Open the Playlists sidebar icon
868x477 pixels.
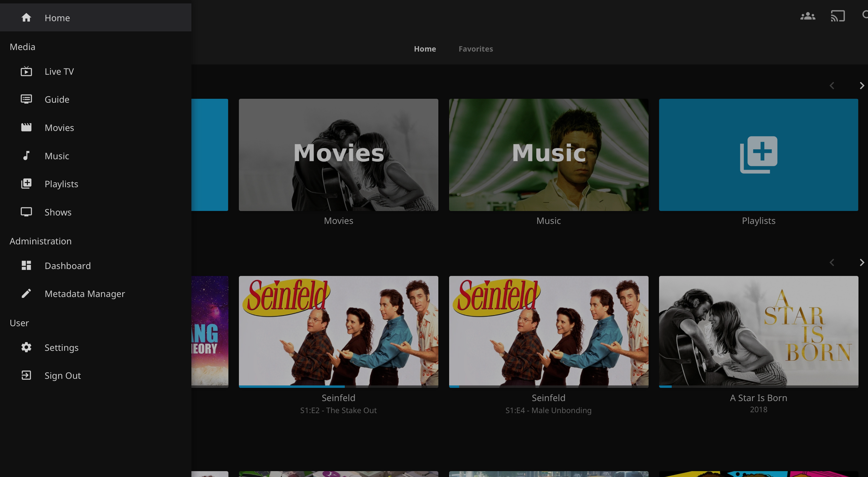pos(26,184)
